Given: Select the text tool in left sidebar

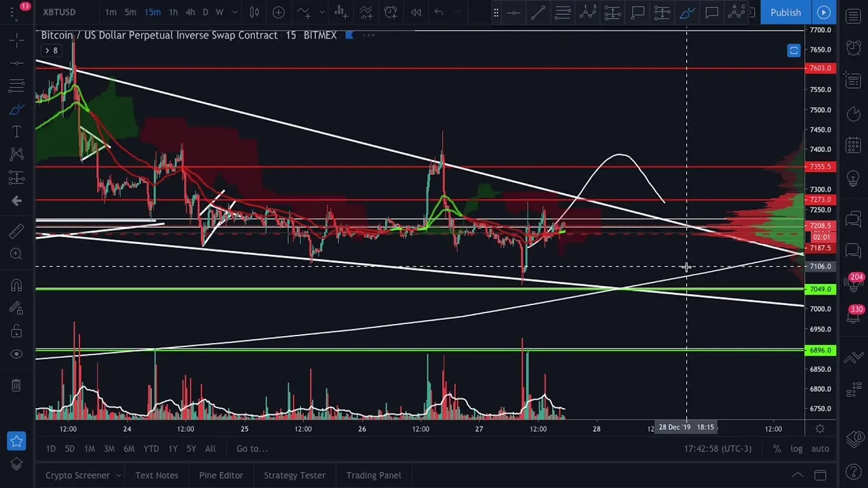Looking at the screenshot, I should click(17, 131).
